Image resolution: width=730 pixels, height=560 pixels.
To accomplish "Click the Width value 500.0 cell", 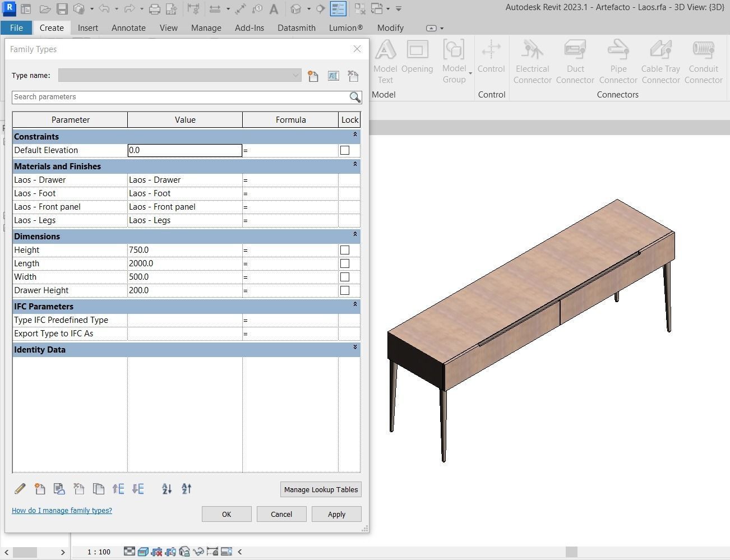I will pos(185,277).
